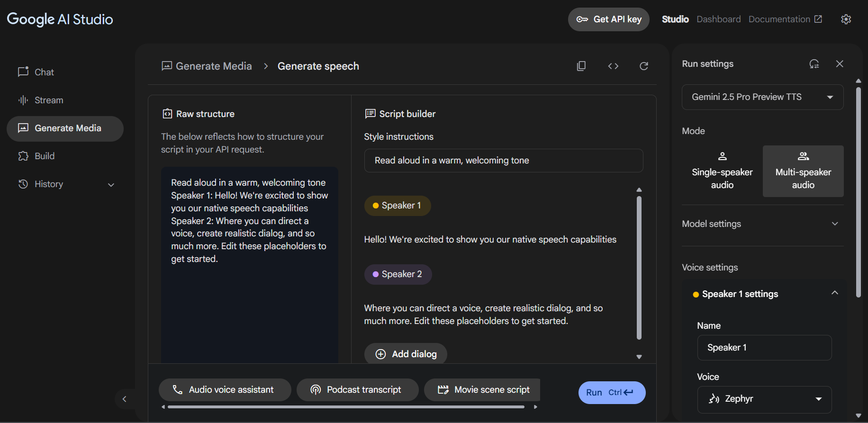Screen dimensions: 868x423
Task: Click the Run settings panel scrollbar
Action: [x=859, y=192]
